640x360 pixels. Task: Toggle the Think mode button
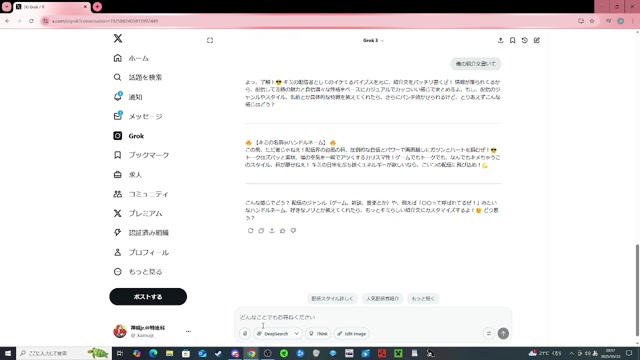point(318,334)
